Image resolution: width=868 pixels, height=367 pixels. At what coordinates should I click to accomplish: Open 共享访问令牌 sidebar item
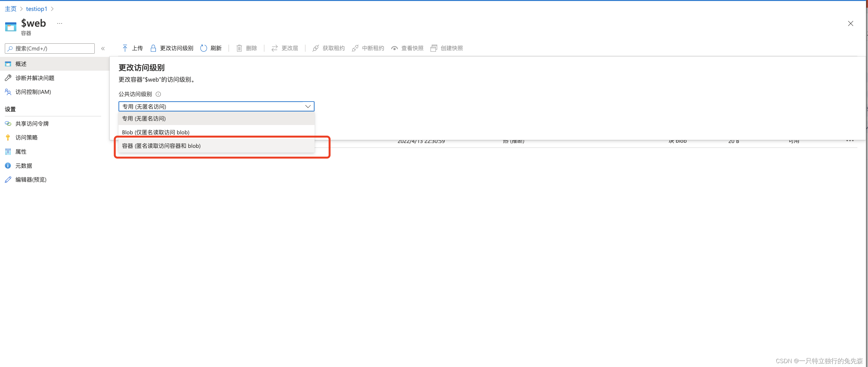pos(32,124)
